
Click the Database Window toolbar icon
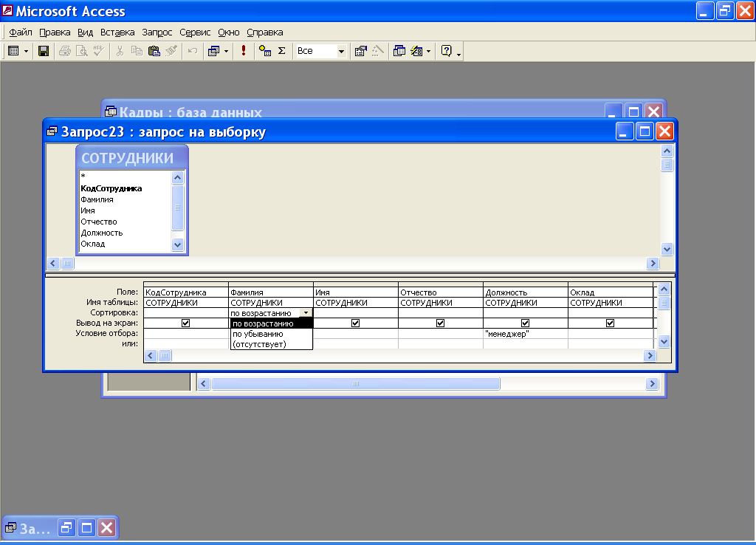point(399,51)
